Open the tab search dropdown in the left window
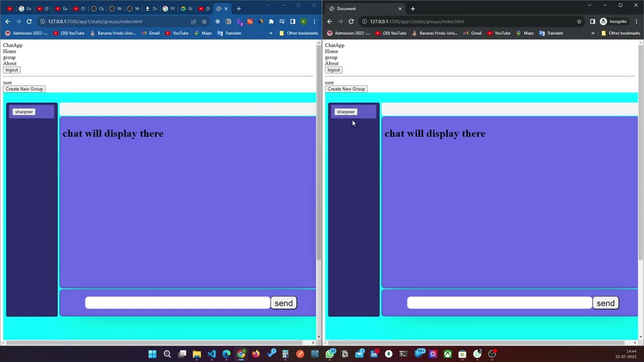Image resolution: width=644 pixels, height=362 pixels. (x=268, y=5)
